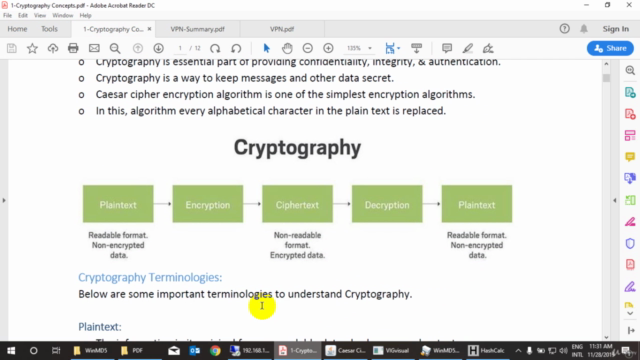The image size is (640, 360).
Task: Click the Ciphertext box in the diagram
Action: 297,204
